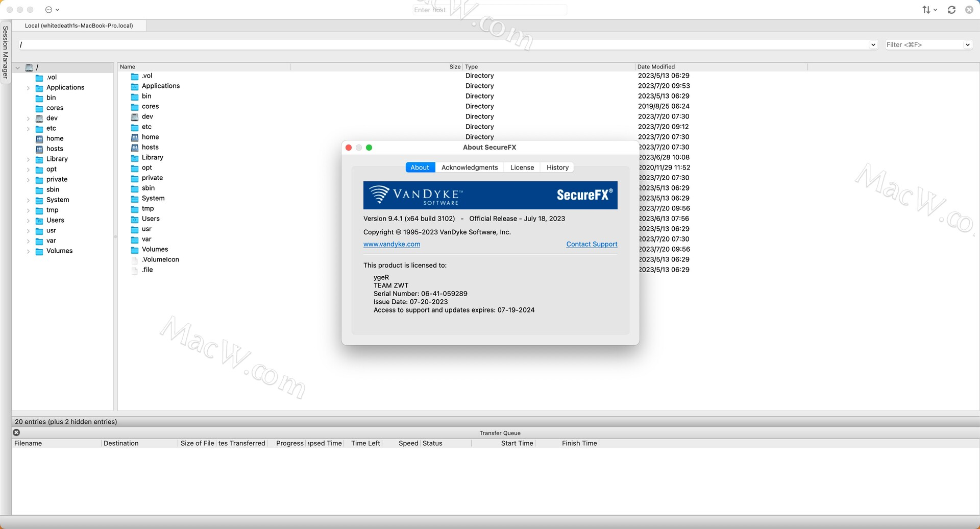Image resolution: width=980 pixels, height=529 pixels.
Task: Open the History tab
Action: pos(557,167)
